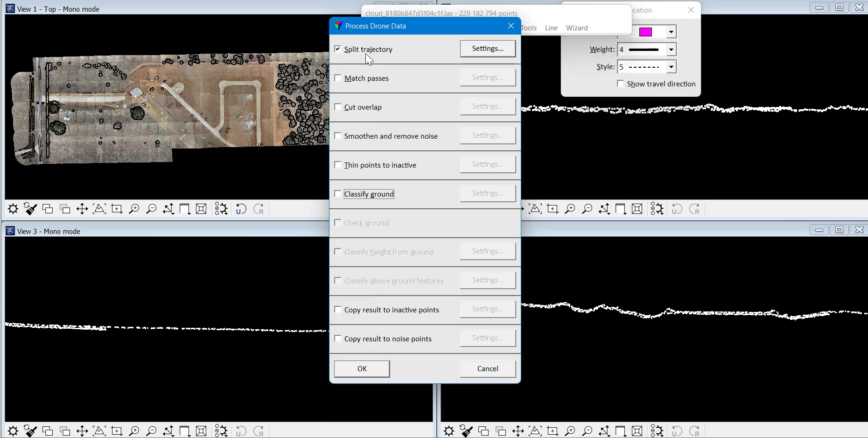Image resolution: width=868 pixels, height=438 pixels.
Task: Enable the Match passes checkbox
Action: point(338,78)
